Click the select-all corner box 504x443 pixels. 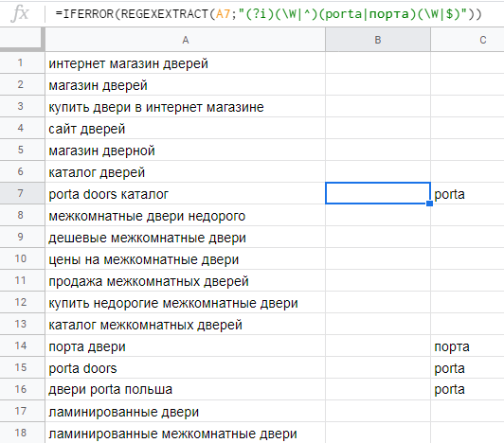pos(22,39)
